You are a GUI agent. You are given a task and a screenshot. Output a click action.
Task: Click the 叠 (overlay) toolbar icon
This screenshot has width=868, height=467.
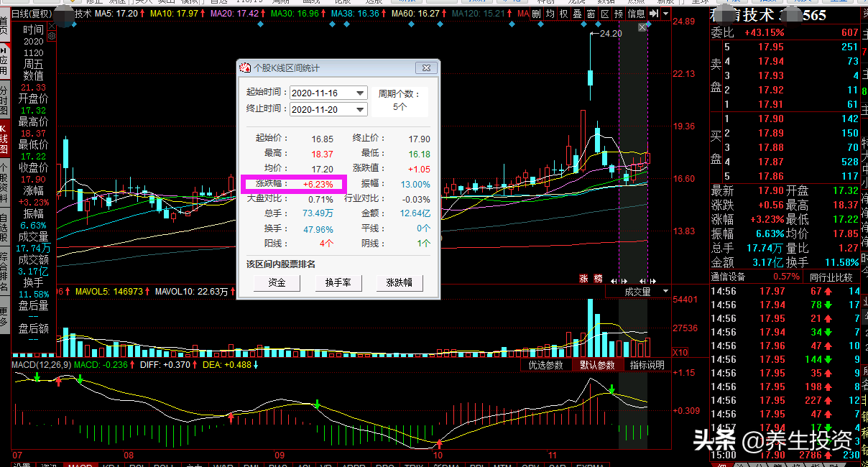(578, 14)
